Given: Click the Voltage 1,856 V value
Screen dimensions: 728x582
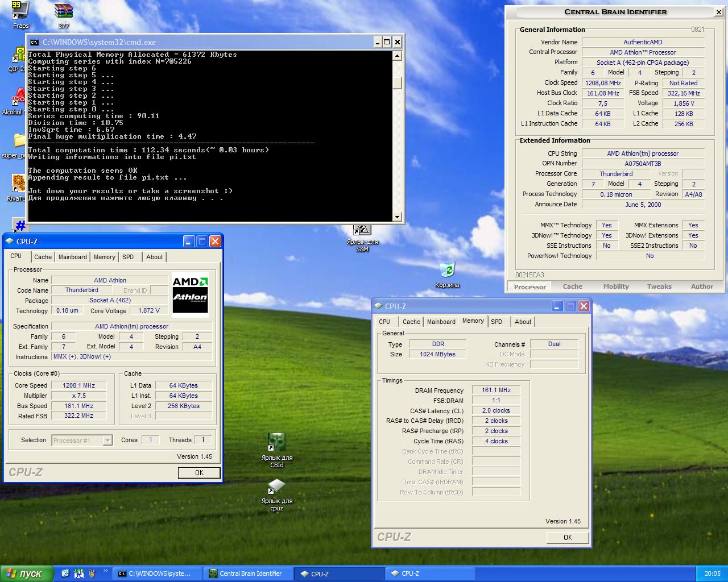Looking at the screenshot, I should pyautogui.click(x=684, y=103).
